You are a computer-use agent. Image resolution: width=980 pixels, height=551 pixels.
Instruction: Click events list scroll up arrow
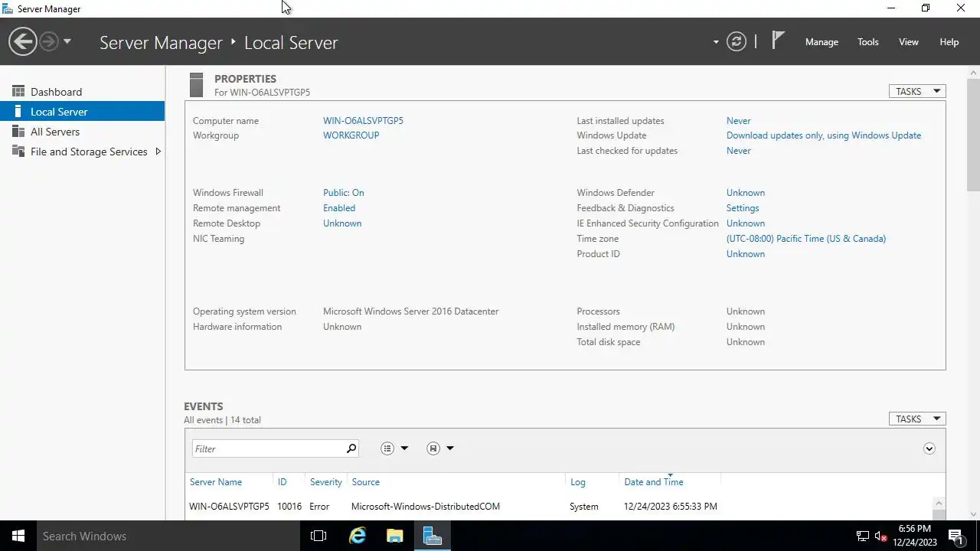939,503
